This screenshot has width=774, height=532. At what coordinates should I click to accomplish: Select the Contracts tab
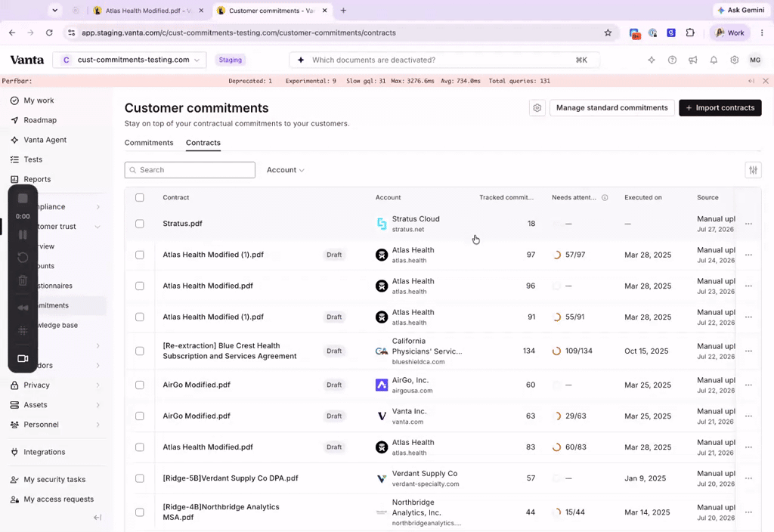203,143
